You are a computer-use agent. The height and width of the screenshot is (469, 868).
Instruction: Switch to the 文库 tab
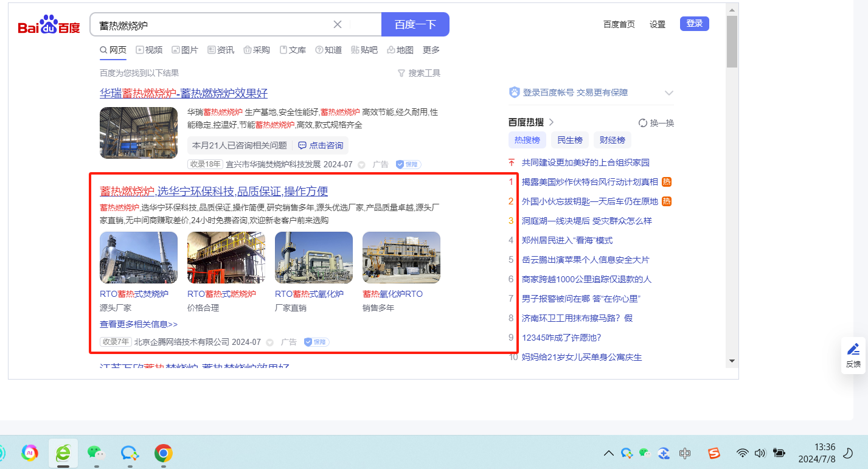(293, 50)
